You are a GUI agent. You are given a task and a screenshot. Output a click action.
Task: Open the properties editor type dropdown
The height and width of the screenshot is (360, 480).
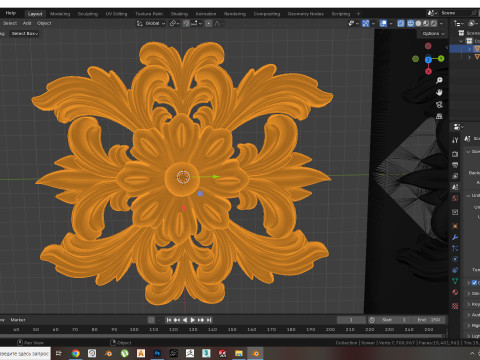pos(459,127)
